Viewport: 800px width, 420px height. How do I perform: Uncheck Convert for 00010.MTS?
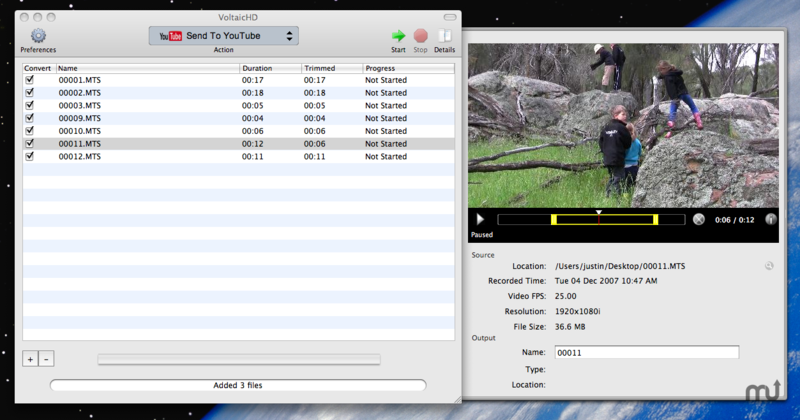pos(30,131)
